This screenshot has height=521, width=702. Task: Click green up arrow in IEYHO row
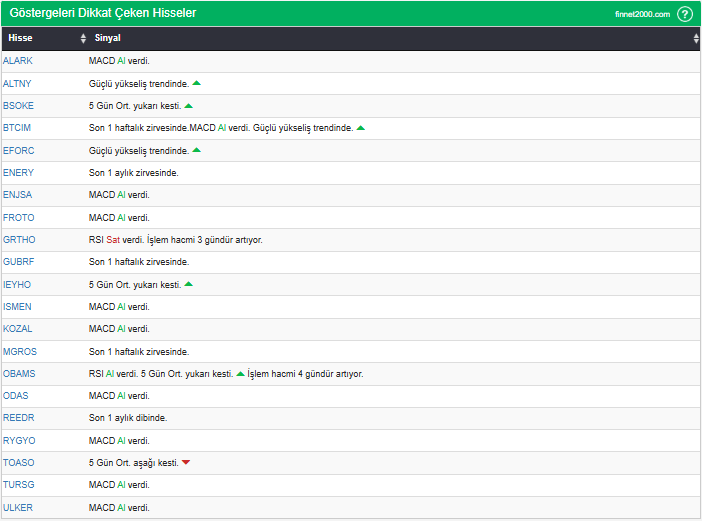tap(188, 284)
